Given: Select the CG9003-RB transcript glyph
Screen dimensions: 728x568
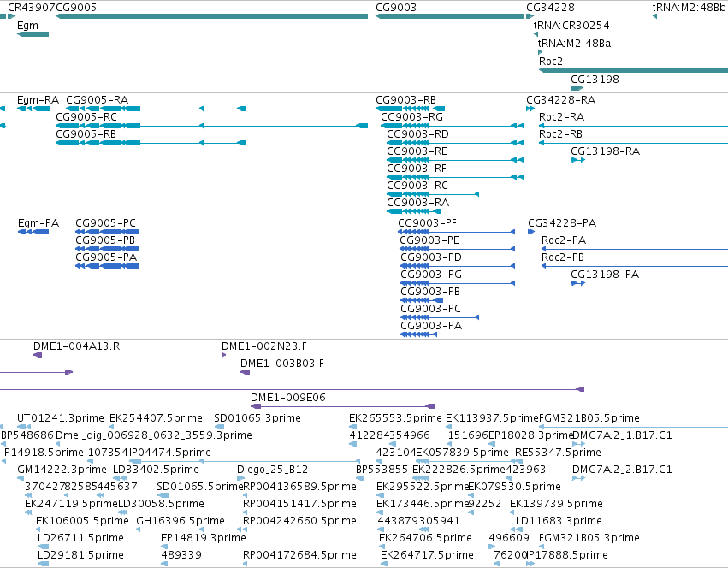Looking at the screenshot, I should (x=410, y=109).
